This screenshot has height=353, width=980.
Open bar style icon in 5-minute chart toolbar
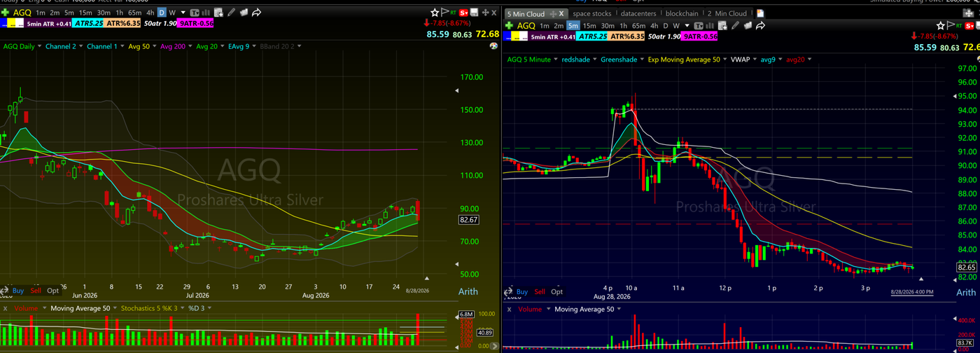click(709, 26)
